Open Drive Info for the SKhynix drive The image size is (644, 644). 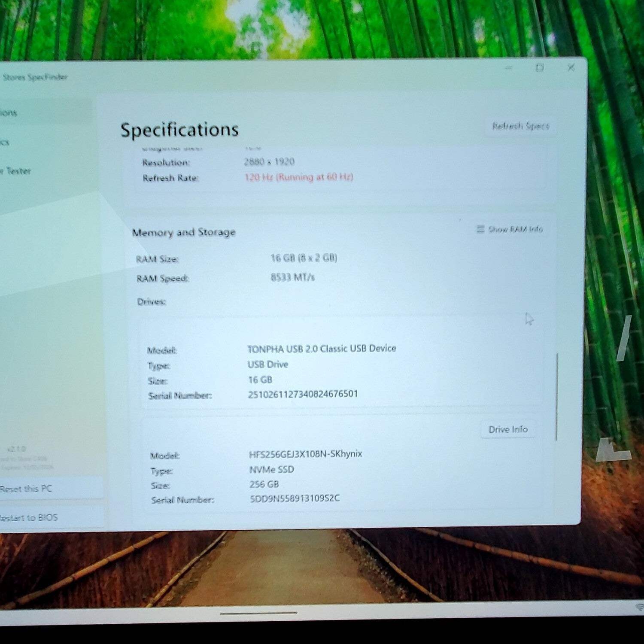pyautogui.click(x=508, y=429)
